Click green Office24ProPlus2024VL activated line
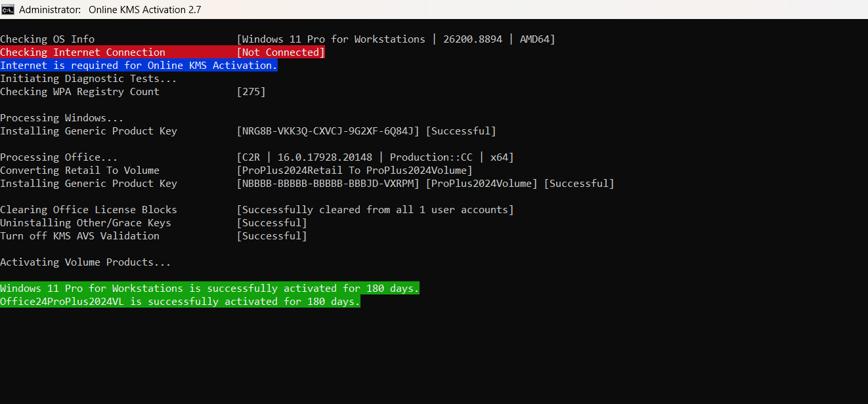This screenshot has height=404, width=868. point(180,302)
